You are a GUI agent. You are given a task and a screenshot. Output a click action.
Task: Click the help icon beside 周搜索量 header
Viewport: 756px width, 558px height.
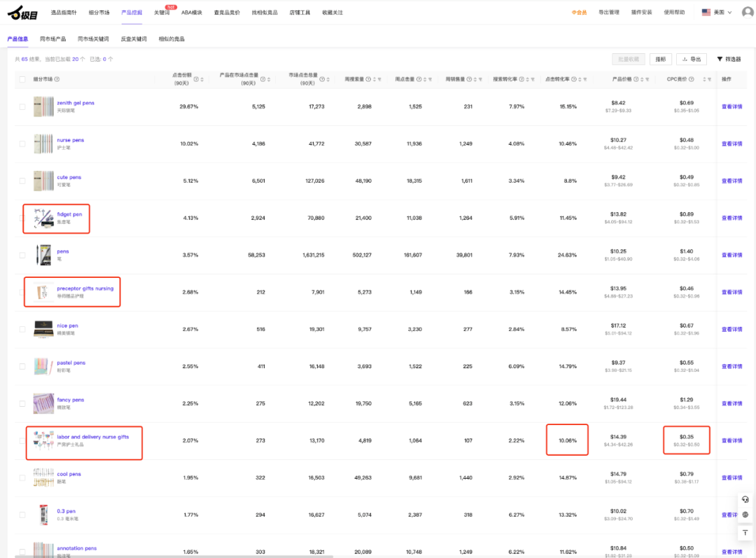point(368,79)
